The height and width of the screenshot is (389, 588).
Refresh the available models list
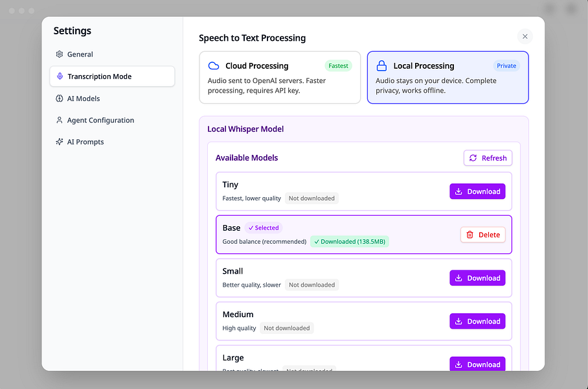488,158
